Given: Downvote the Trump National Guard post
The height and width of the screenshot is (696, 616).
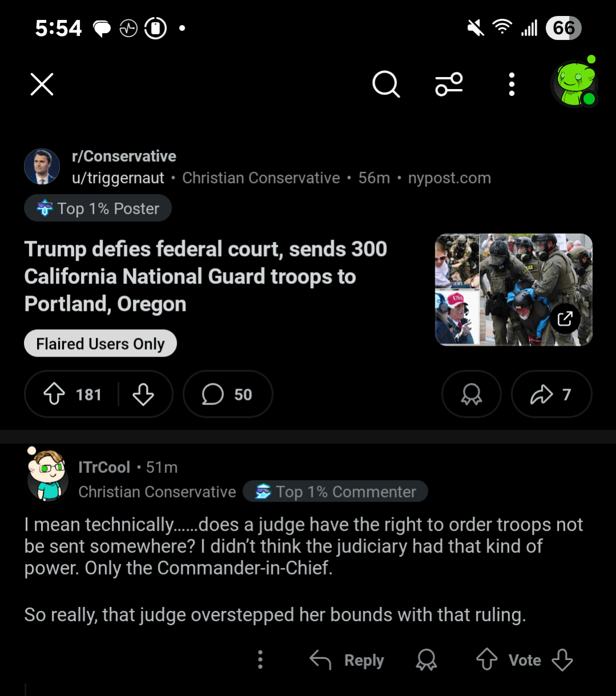Looking at the screenshot, I should coord(143,394).
